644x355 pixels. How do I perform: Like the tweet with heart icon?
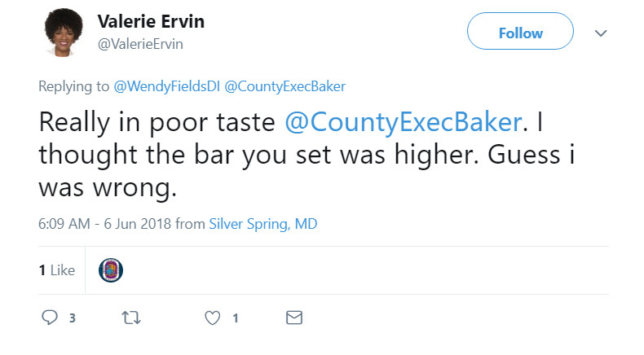point(213,318)
